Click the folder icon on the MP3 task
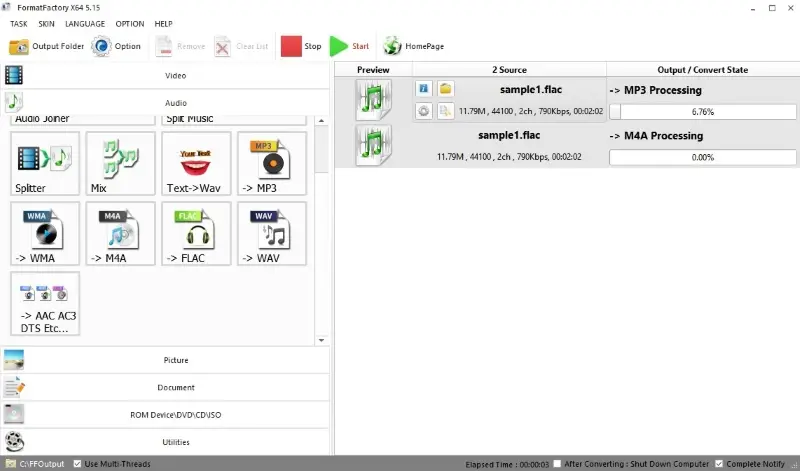The height and width of the screenshot is (471, 800). coord(445,89)
